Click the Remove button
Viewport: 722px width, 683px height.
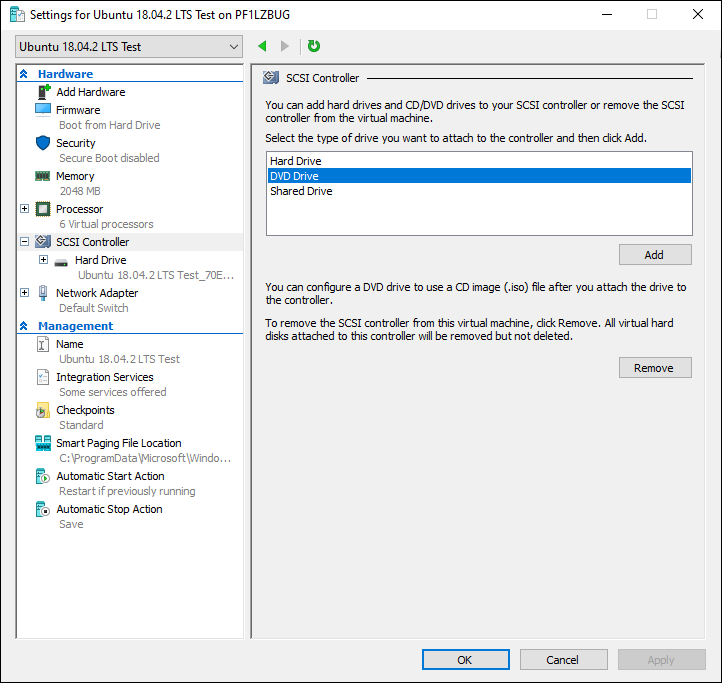(x=655, y=368)
